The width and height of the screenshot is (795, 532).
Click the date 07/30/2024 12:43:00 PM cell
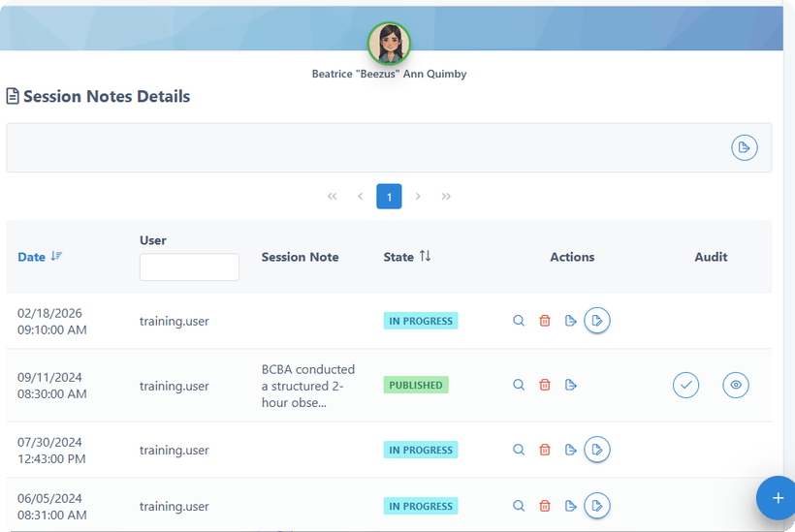point(52,451)
